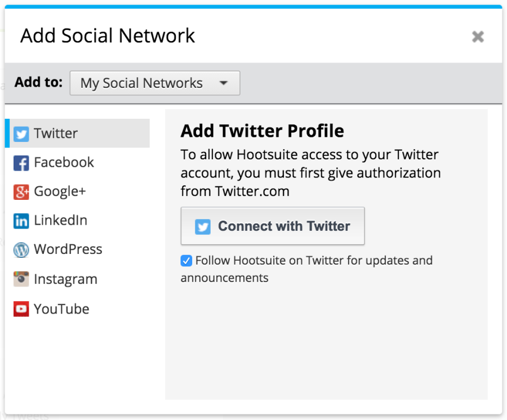Select the Instagram label in the network list
507x420 pixels.
pos(66,279)
